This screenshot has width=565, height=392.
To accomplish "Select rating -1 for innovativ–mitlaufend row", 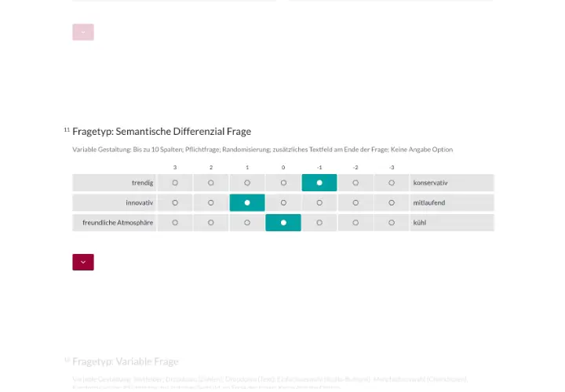I will [319, 203].
